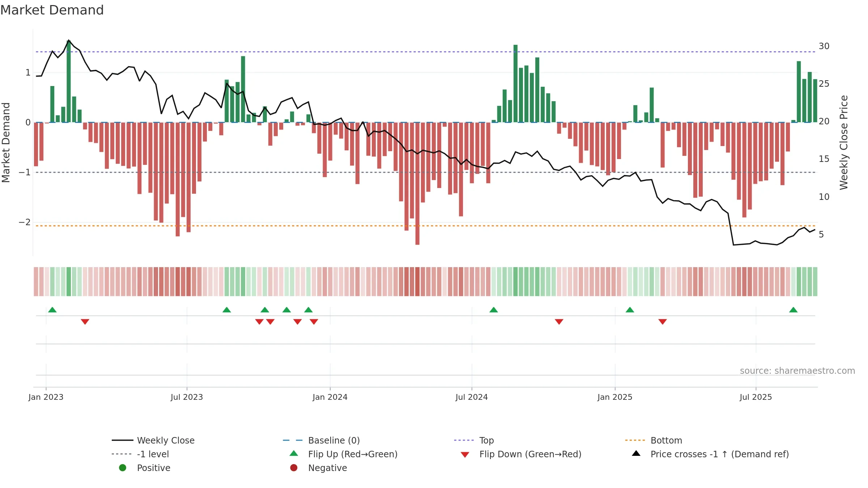Click the Flip Down (Green→Red) legend label
868x488 pixels.
click(530, 454)
